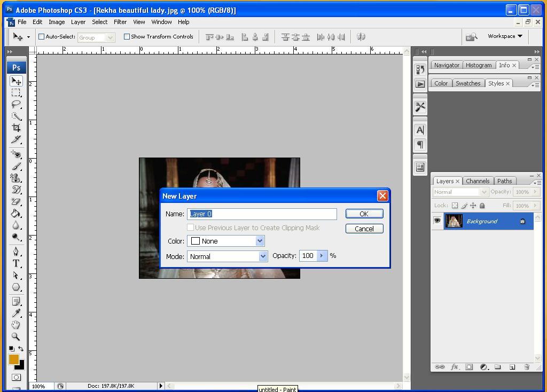This screenshot has height=392, width=547.
Task: Select the Crop tool
Action: (x=16, y=128)
